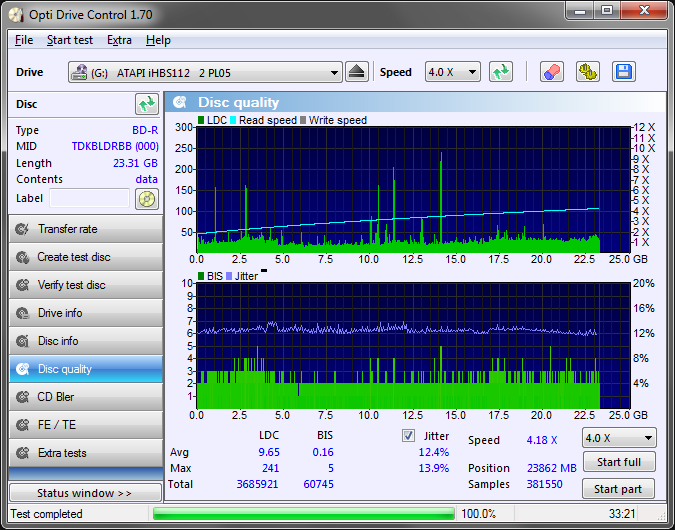Click the Transfer rate disc icon
675x530 pixels.
[22, 229]
